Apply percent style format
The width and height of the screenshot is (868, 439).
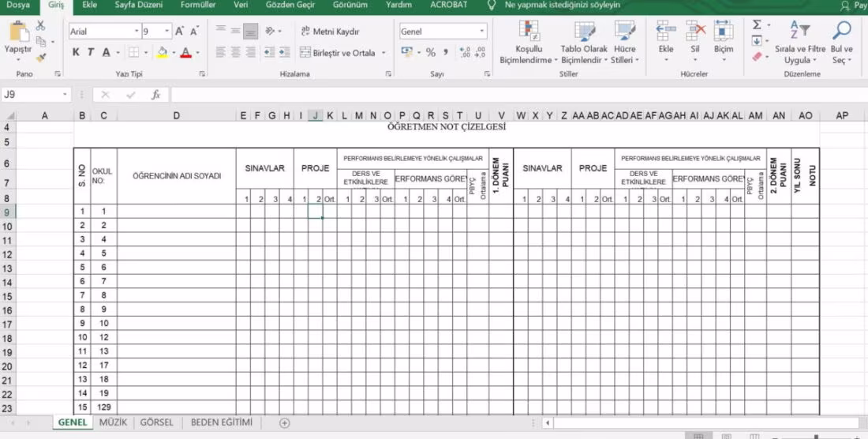click(x=431, y=53)
